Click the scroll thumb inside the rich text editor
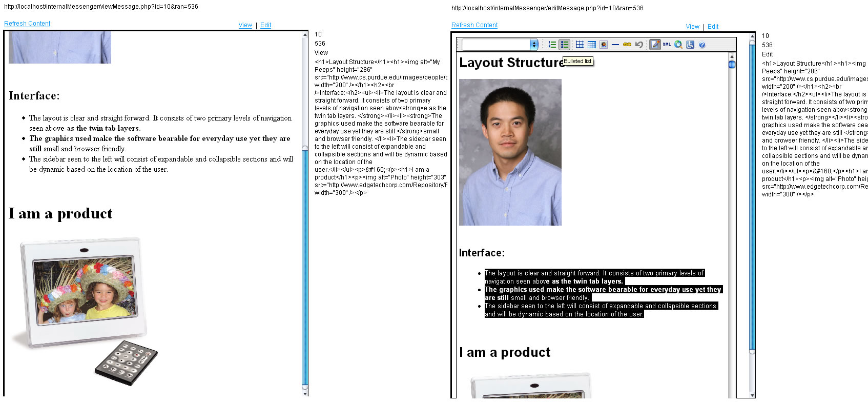Viewport: 868px width, 402px height. point(732,64)
